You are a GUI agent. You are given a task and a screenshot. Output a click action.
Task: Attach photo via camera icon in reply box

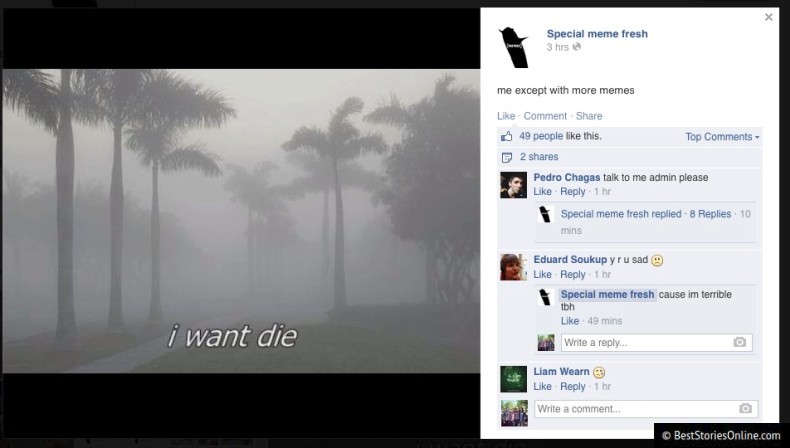740,342
